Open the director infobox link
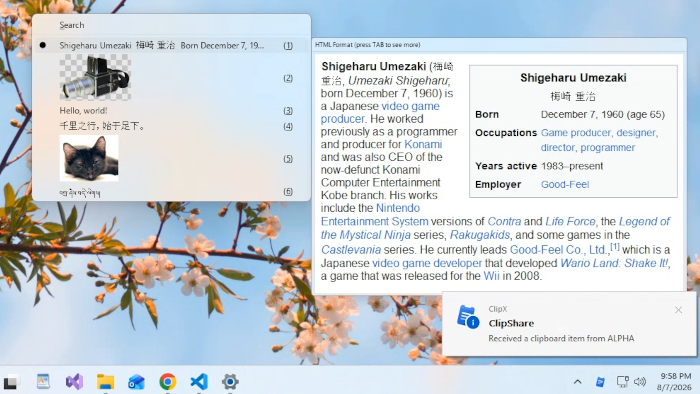Viewport: 700px width, 394px height. click(x=558, y=147)
